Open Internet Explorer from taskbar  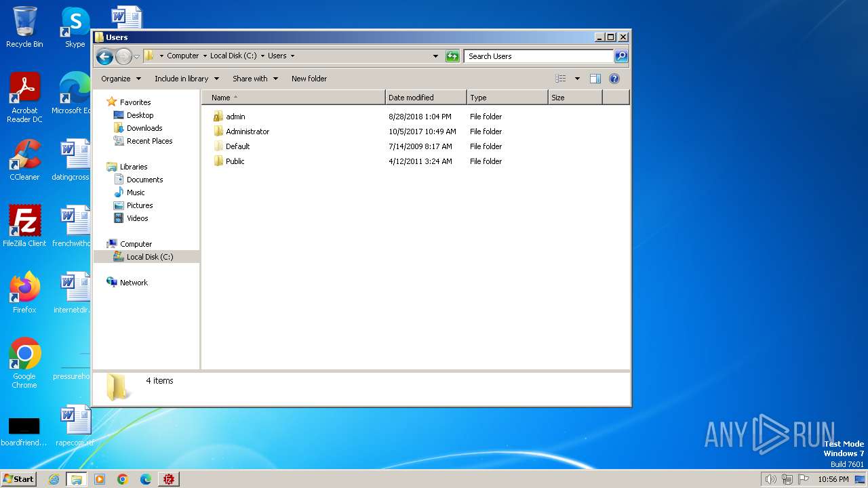tap(54, 479)
